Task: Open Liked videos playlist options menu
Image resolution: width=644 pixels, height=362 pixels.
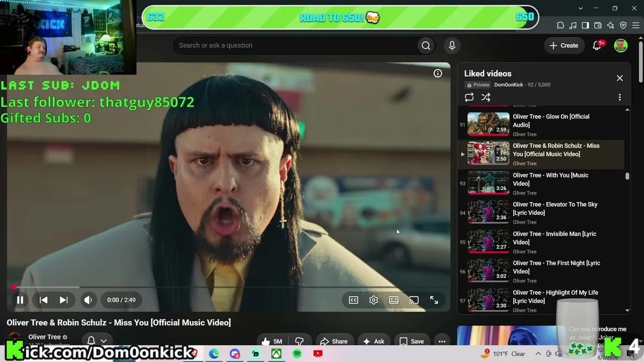Action: (620, 98)
